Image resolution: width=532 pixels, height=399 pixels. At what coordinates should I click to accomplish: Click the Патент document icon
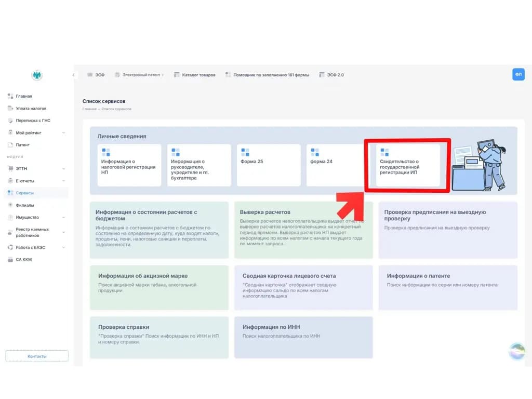pos(10,144)
